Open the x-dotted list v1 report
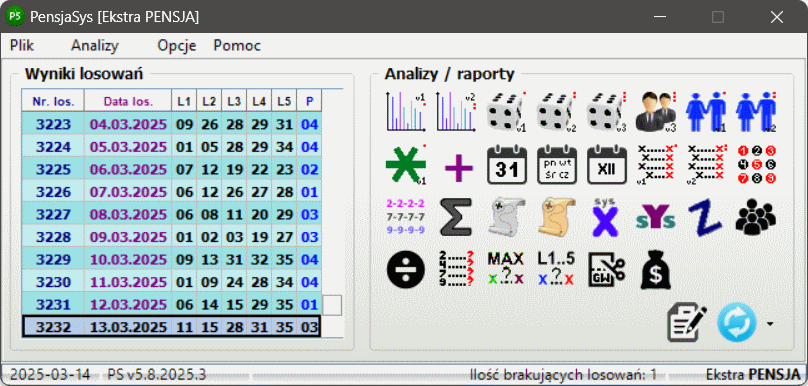808x386 pixels. (x=656, y=165)
